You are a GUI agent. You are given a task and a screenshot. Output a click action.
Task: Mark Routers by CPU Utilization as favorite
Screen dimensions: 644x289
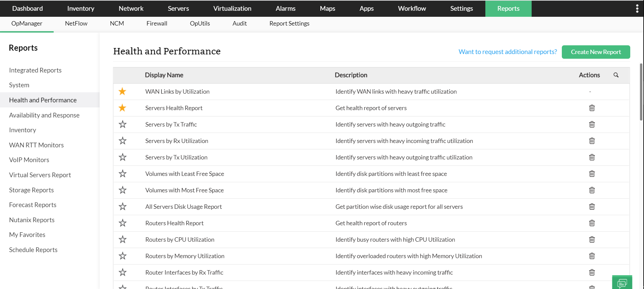(x=122, y=239)
